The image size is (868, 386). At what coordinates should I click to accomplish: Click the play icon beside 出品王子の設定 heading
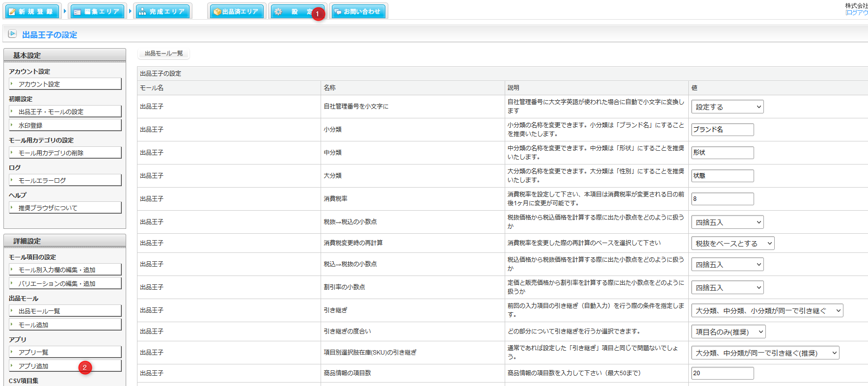(x=12, y=34)
